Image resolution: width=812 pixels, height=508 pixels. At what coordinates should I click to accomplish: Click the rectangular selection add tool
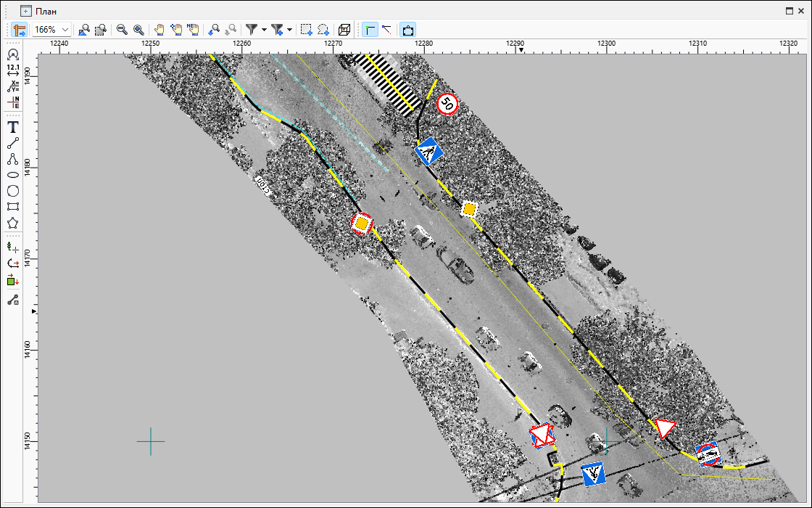tap(306, 30)
